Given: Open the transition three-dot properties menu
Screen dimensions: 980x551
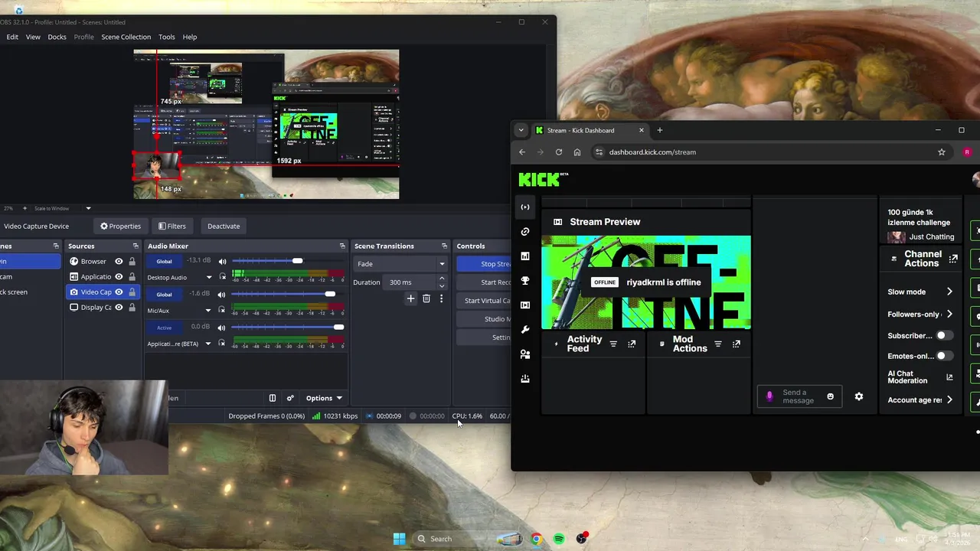Looking at the screenshot, I should point(441,298).
